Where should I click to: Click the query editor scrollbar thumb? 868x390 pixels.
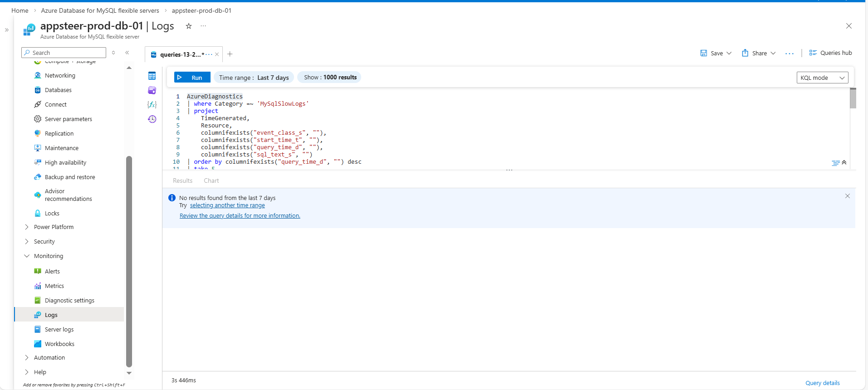[x=853, y=98]
